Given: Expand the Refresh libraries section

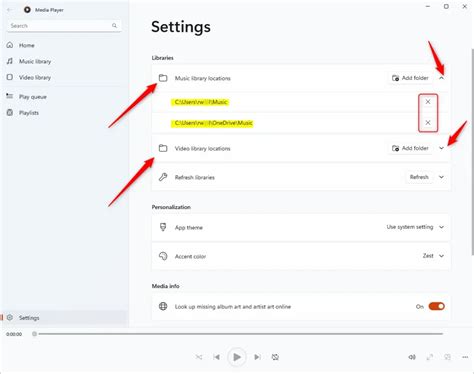Looking at the screenshot, I should [x=441, y=177].
